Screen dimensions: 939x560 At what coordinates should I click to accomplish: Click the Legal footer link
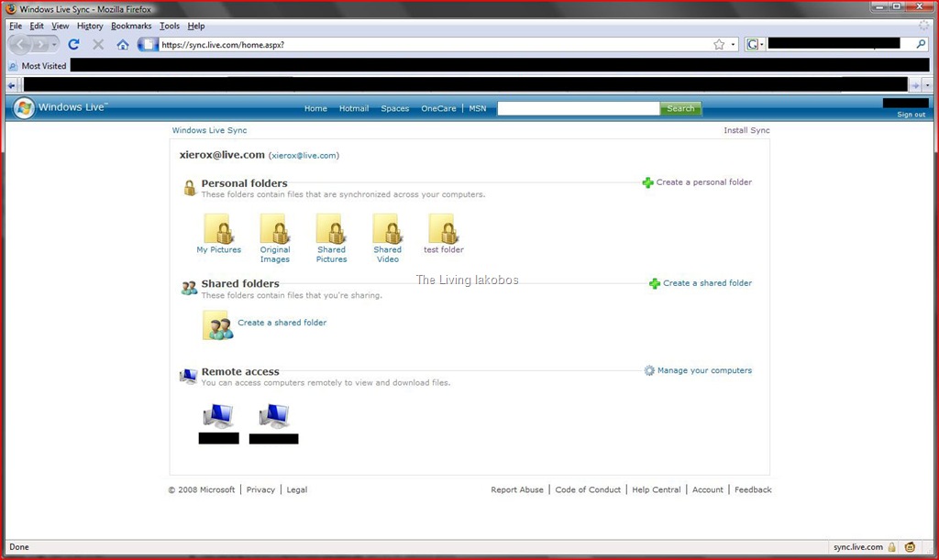click(296, 489)
